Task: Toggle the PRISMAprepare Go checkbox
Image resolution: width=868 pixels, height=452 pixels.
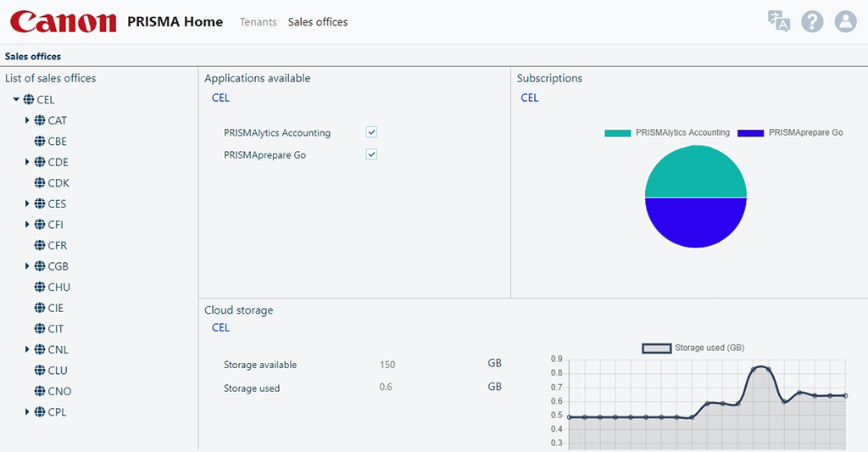Action: (x=371, y=154)
